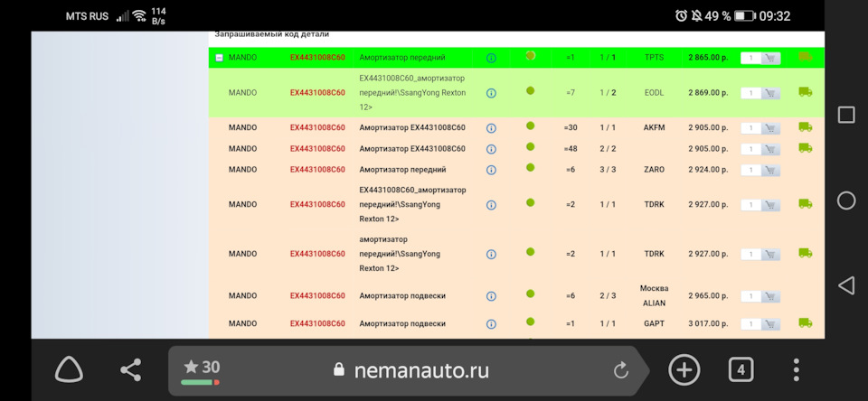Click the quantity field for the 2 965.00 offer

pyautogui.click(x=750, y=296)
